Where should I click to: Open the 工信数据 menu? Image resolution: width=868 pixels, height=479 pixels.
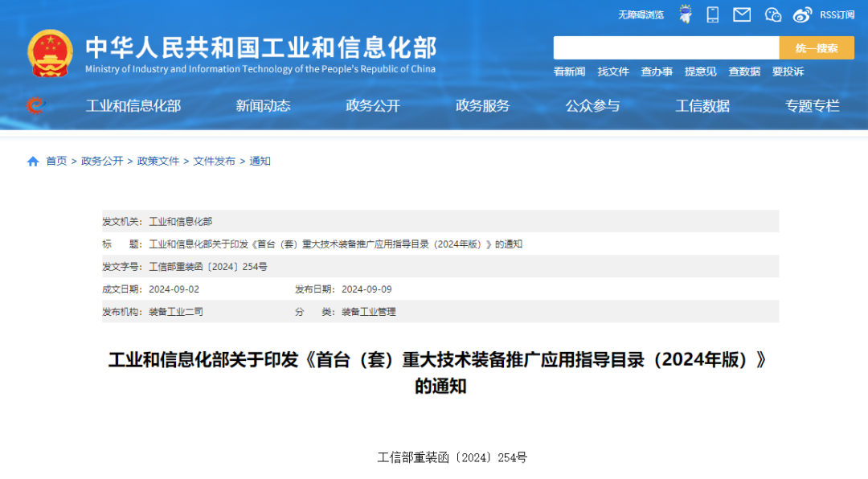[x=702, y=105]
